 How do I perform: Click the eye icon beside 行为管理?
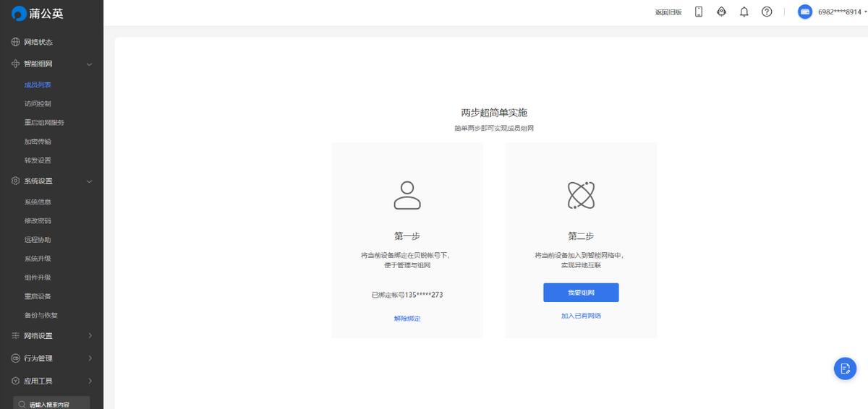16,358
